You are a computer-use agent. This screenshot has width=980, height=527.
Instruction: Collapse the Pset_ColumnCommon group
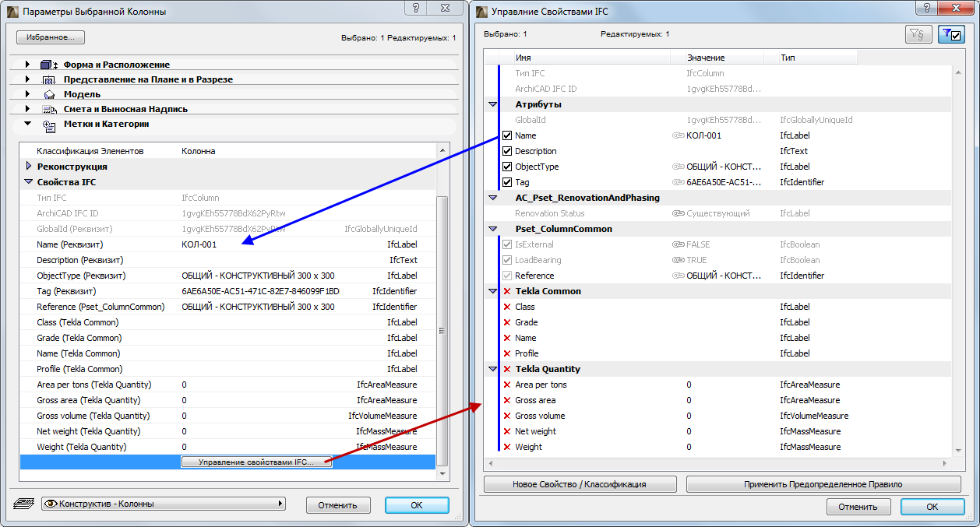pos(492,229)
